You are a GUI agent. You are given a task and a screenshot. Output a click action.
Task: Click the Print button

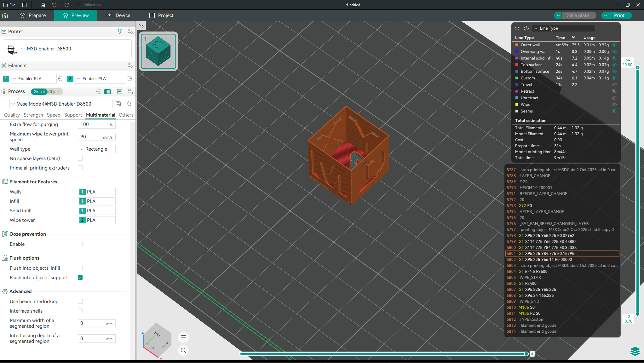[619, 15]
